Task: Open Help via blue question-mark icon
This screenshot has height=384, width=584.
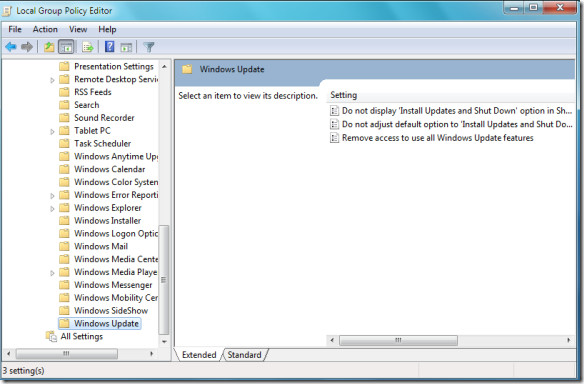Action: click(110, 47)
